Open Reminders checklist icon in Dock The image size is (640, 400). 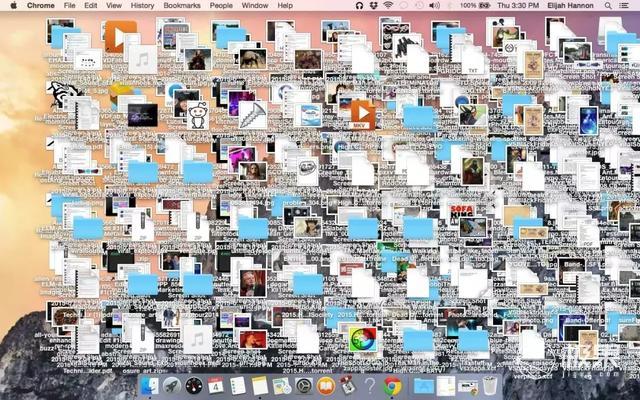(238, 386)
